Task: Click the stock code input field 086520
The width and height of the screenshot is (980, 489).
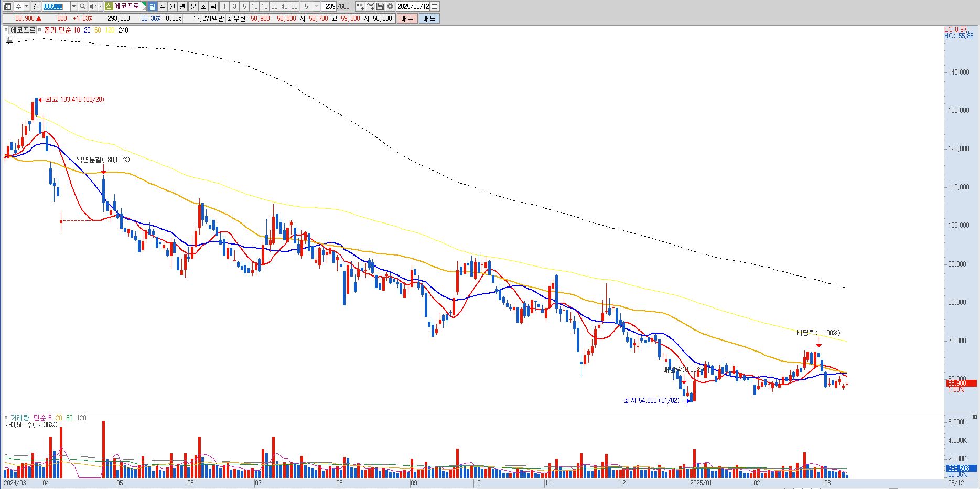Action: [x=56, y=6]
